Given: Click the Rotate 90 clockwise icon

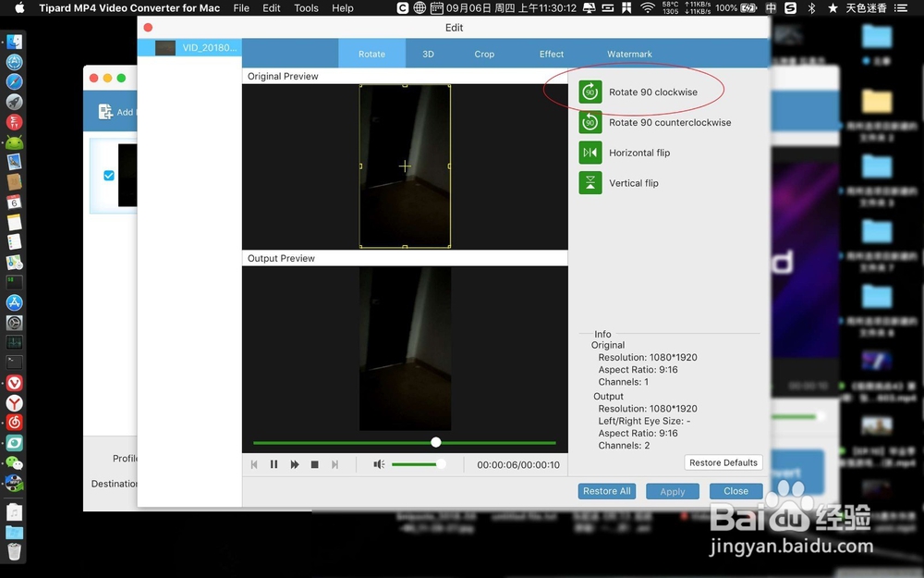Looking at the screenshot, I should point(590,92).
